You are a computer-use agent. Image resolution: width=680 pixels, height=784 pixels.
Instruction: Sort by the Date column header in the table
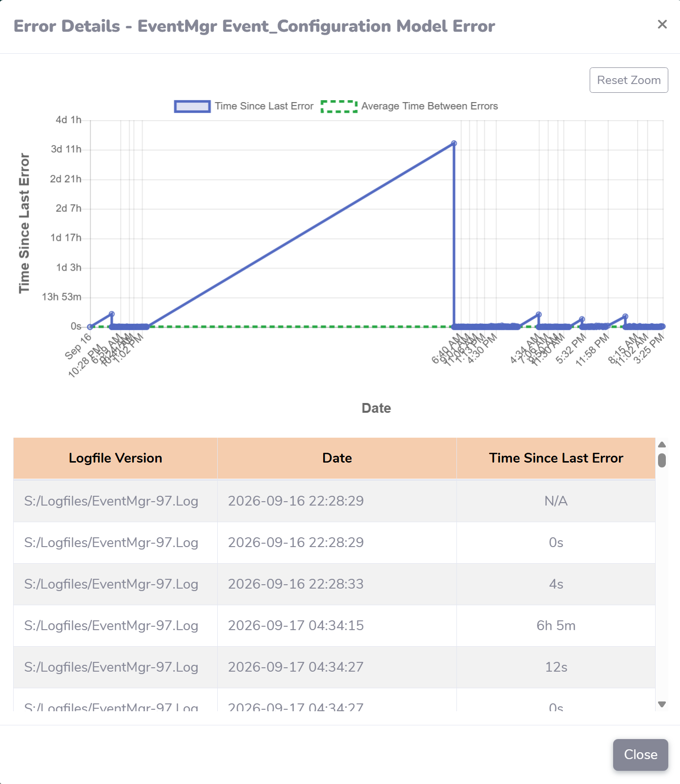(337, 458)
